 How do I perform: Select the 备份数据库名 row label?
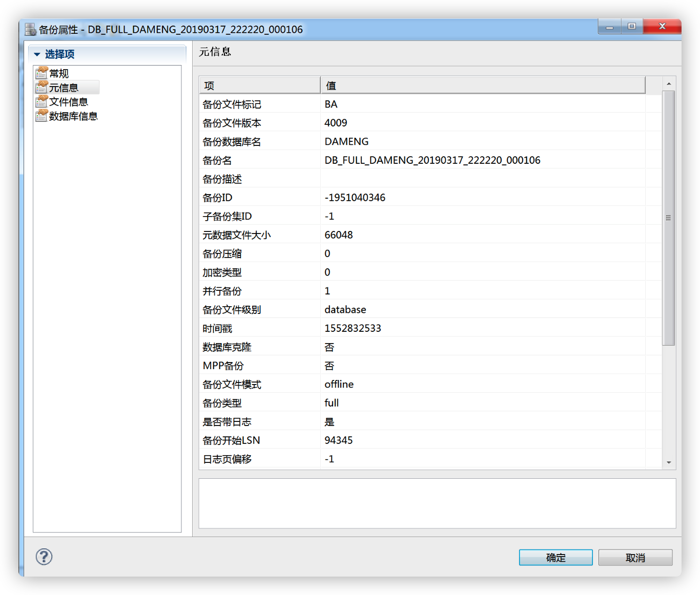[x=232, y=142]
